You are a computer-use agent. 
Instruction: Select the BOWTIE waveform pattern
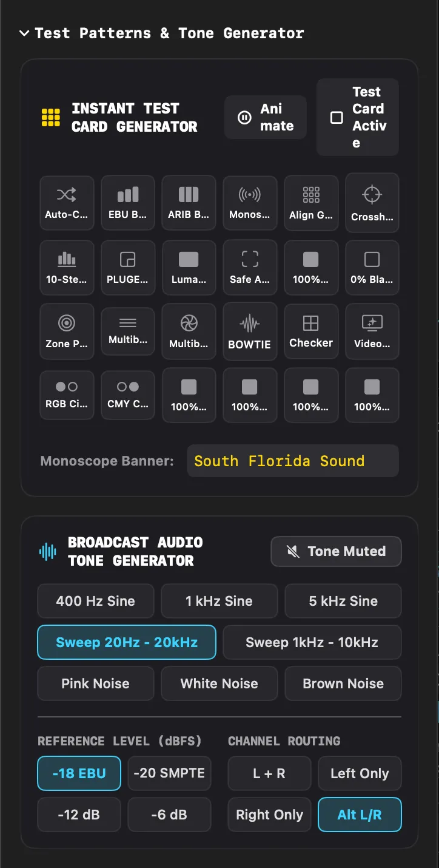pos(250,331)
